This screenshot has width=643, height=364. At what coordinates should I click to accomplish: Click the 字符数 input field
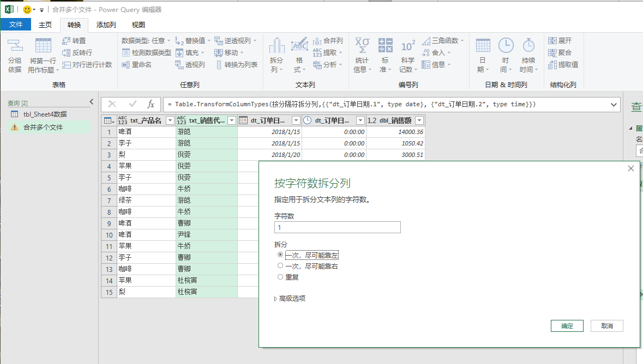point(337,227)
